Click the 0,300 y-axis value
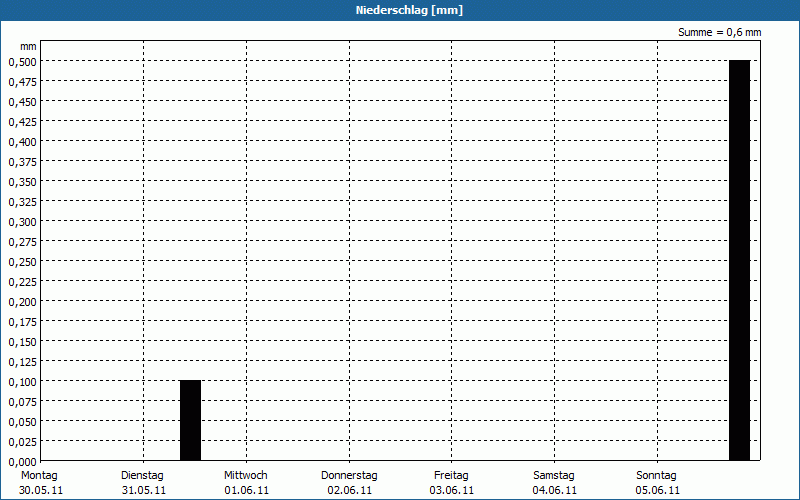Viewport: 800px width, 500px height. tap(22, 222)
